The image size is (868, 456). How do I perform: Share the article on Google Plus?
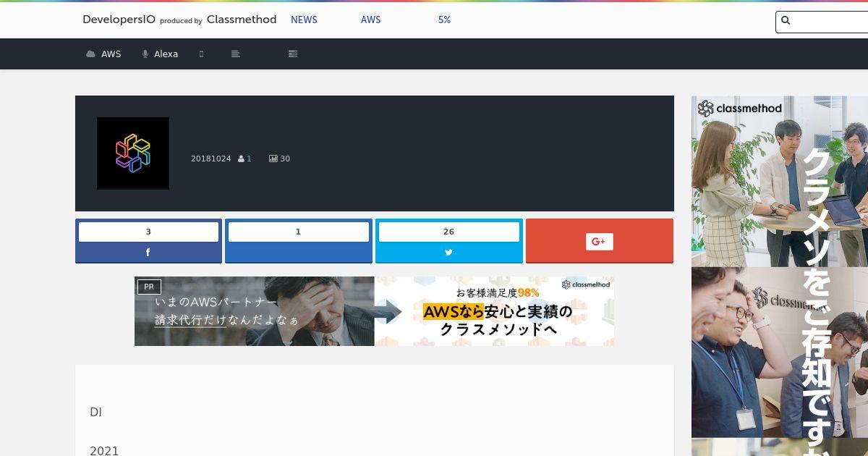(x=600, y=241)
